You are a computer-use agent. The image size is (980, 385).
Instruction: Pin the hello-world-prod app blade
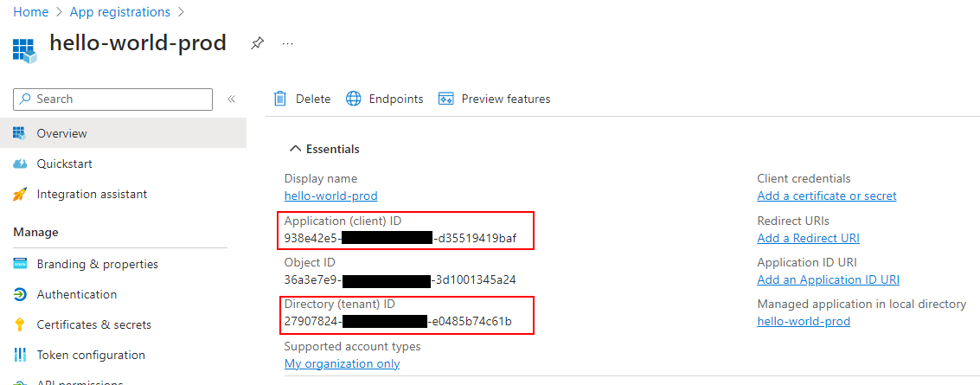257,44
